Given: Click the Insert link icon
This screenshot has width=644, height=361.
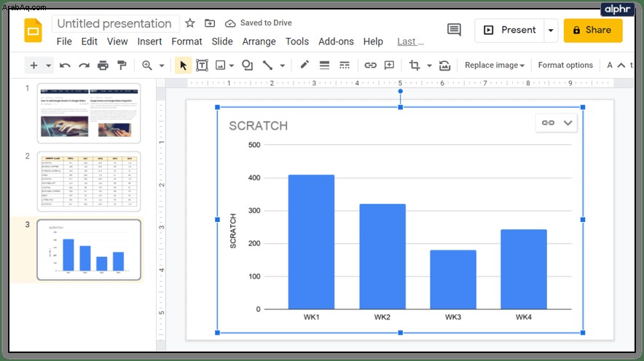Looking at the screenshot, I should (370, 66).
